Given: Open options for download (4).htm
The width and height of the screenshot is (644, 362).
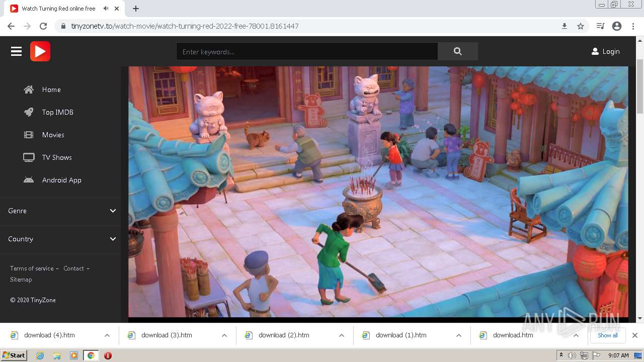Looking at the screenshot, I should coord(107,335).
